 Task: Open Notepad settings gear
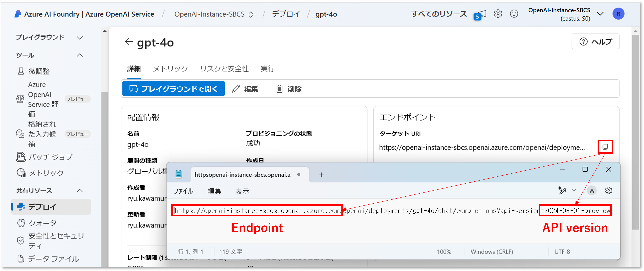608,190
